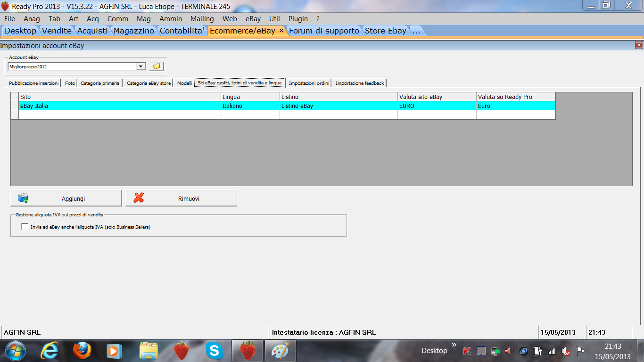Switch to the Store Ebay tab

[386, 31]
